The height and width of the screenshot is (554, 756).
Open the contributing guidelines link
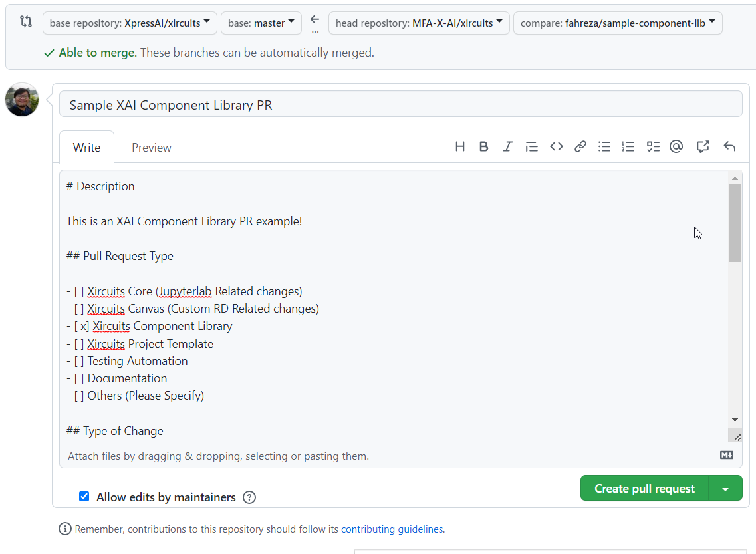click(392, 529)
